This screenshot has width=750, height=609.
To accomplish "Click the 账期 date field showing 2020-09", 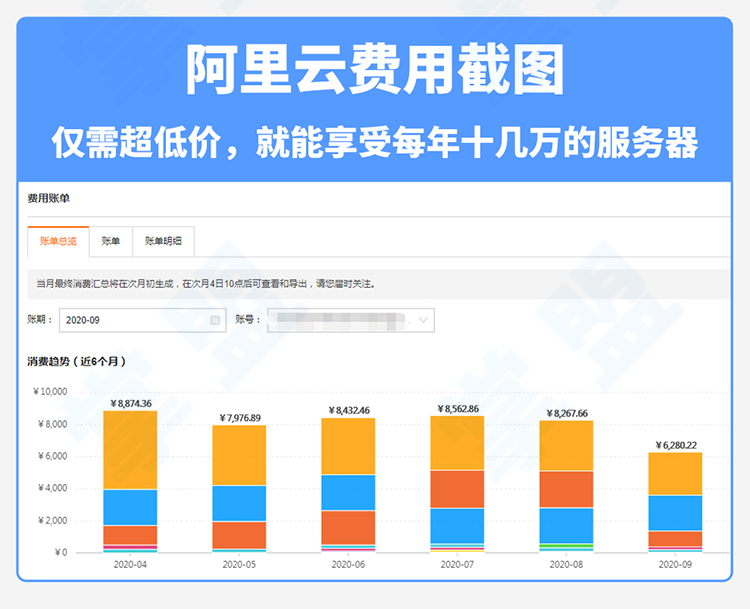I will click(x=143, y=320).
